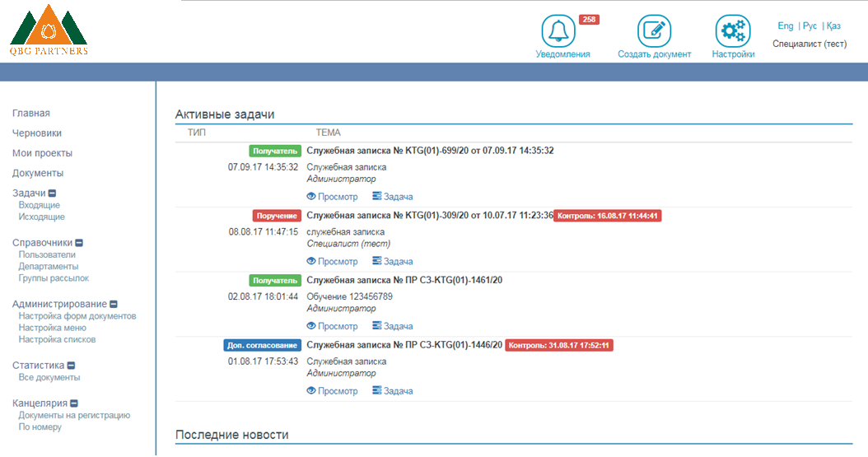This screenshot has width=868, height=457.
Task: Click task icon for memo KTG(01)-309/20
Action: [x=377, y=261]
